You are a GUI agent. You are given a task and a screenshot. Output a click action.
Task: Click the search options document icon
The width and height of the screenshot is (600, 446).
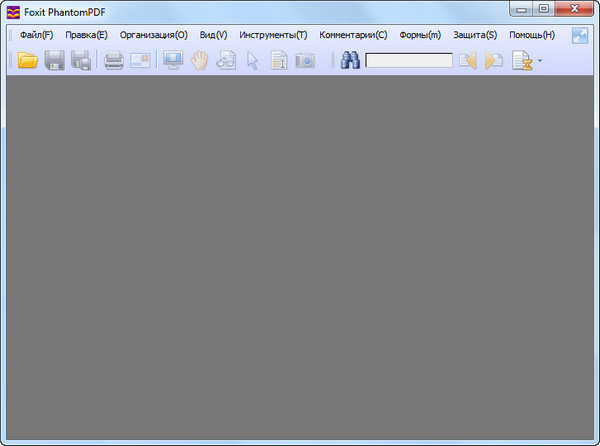click(x=522, y=60)
